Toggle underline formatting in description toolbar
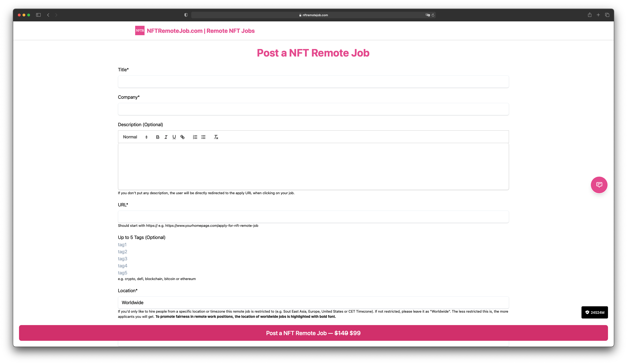627x364 pixels. [174, 137]
